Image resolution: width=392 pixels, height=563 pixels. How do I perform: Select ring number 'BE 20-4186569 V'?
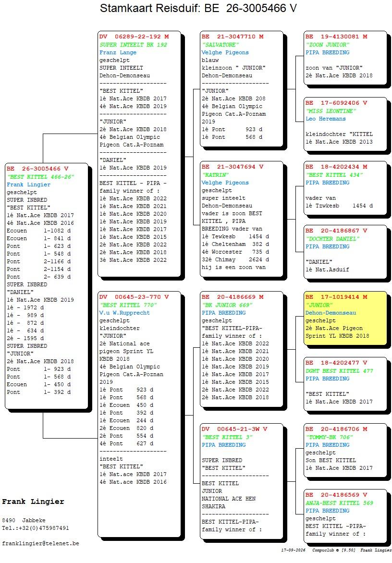pos(337,495)
